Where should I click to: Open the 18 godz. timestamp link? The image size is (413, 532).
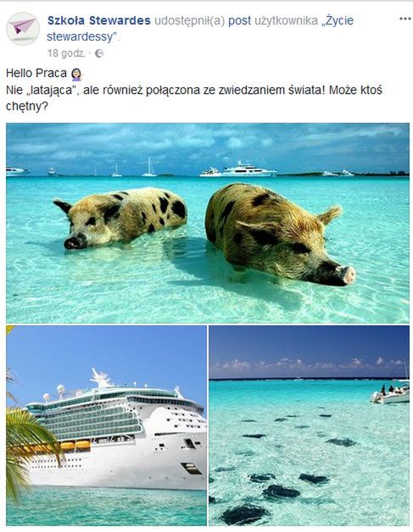tap(66, 53)
